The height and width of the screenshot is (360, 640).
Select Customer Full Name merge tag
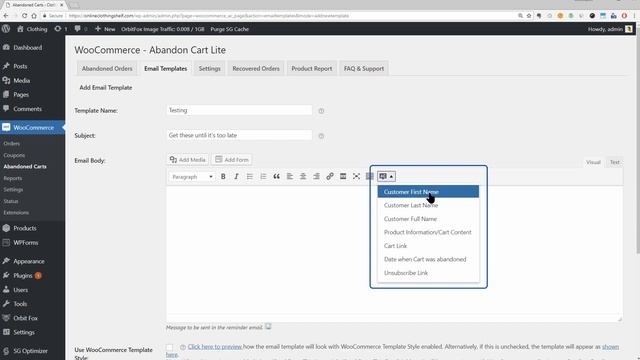coord(428,219)
